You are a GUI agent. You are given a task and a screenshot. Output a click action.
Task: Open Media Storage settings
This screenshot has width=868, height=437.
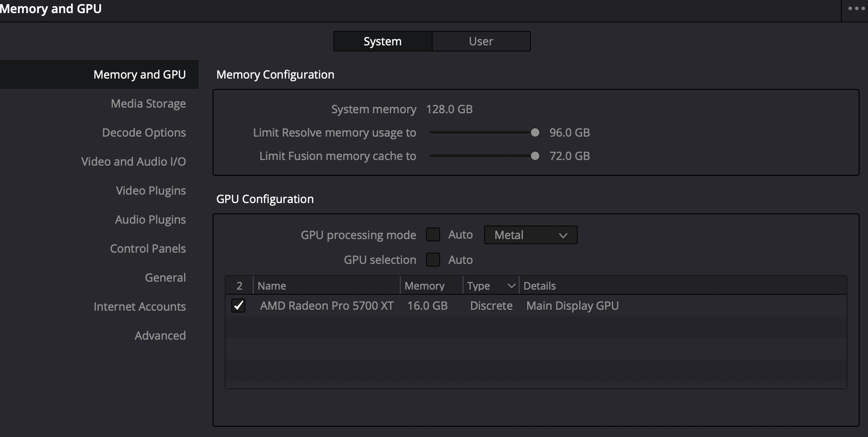point(148,103)
